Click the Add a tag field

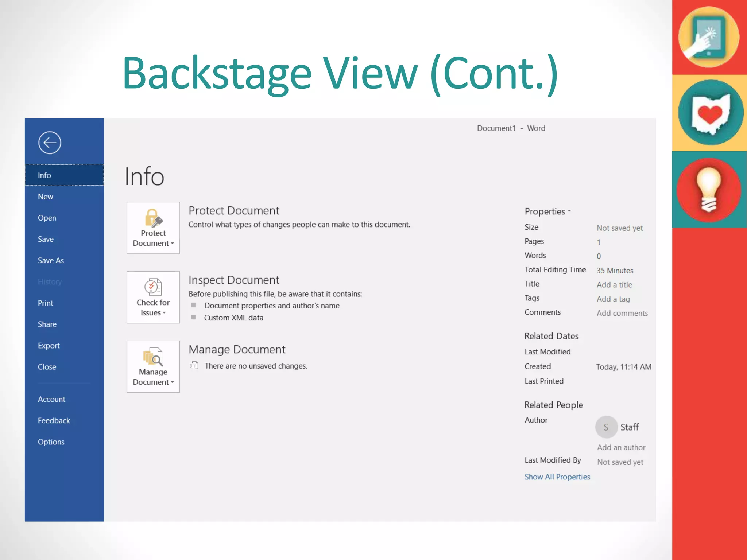[613, 299]
